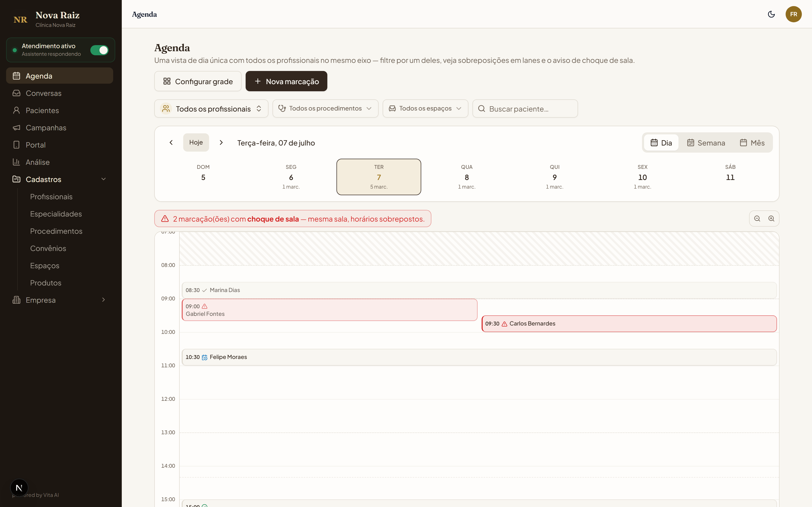Open Todos os procedimentos dropdown
The height and width of the screenshot is (507, 812).
click(325, 109)
